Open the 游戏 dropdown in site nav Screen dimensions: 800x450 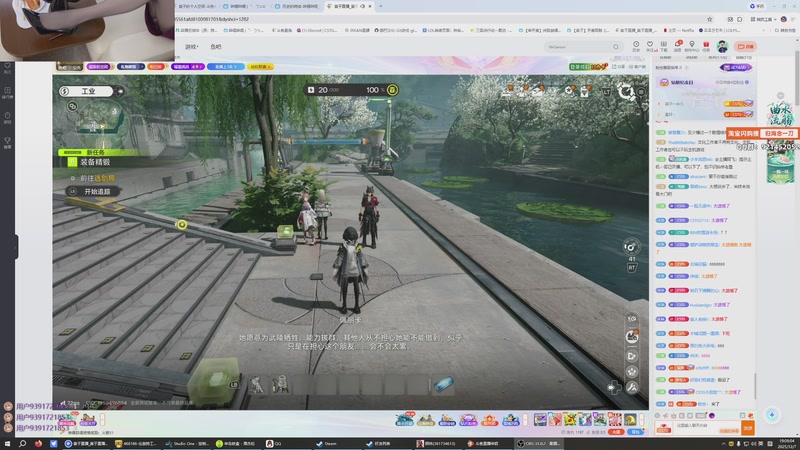coord(191,46)
